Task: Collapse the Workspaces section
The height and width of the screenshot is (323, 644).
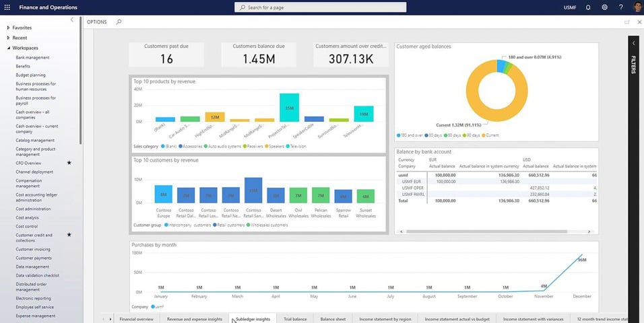Action: [x=8, y=48]
